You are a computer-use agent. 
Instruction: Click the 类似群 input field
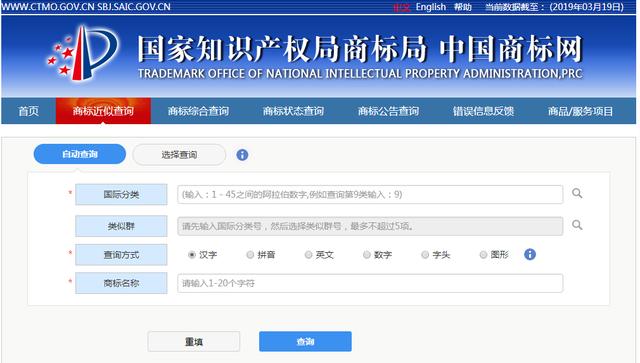(x=370, y=226)
